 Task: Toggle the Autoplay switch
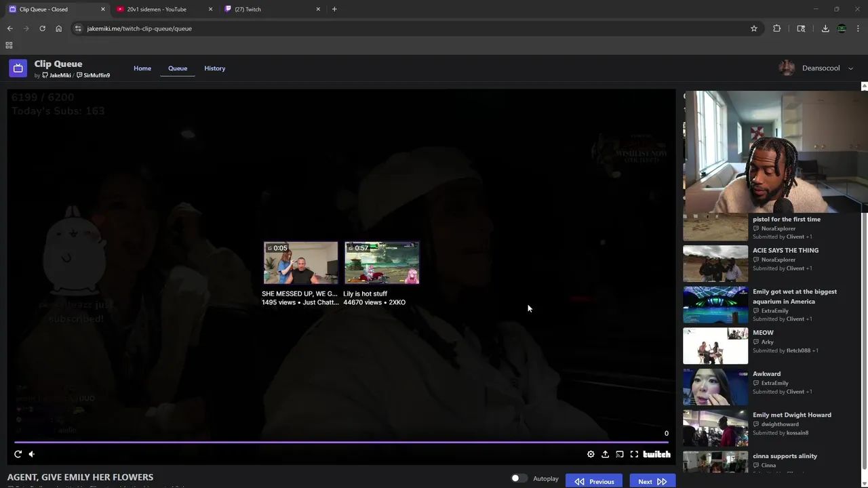tap(519, 479)
